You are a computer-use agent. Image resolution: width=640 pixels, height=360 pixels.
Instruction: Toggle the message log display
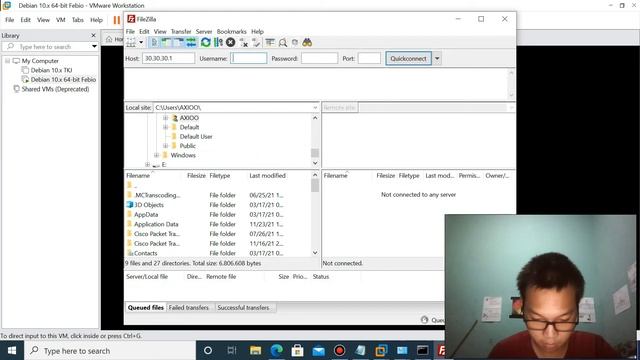154,42
